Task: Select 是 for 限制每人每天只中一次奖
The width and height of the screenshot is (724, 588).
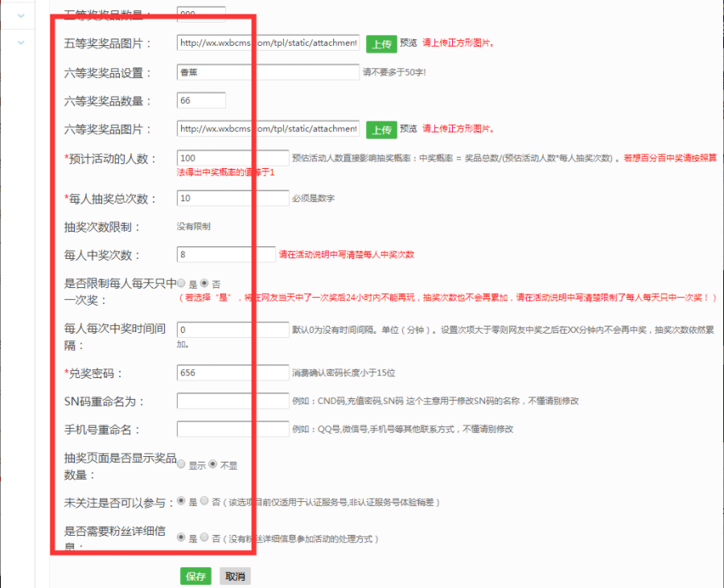Action: click(182, 283)
